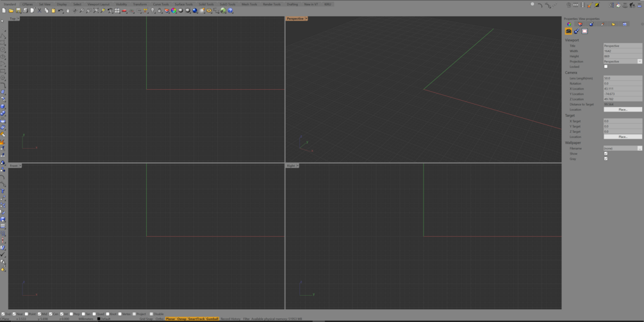
Task: Uncheck the Wallpaper Show checkbox
Action: (x=606, y=153)
